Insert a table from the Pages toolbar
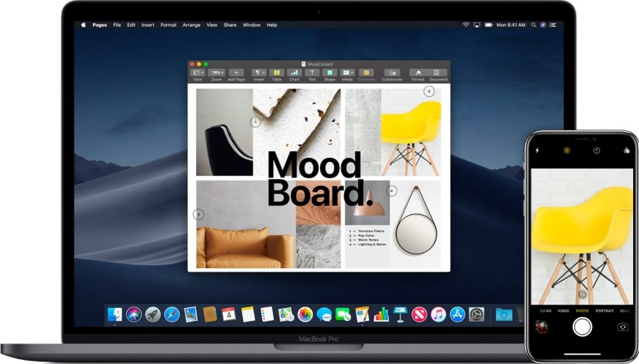Image resolution: width=639 pixels, height=364 pixels. (x=277, y=73)
